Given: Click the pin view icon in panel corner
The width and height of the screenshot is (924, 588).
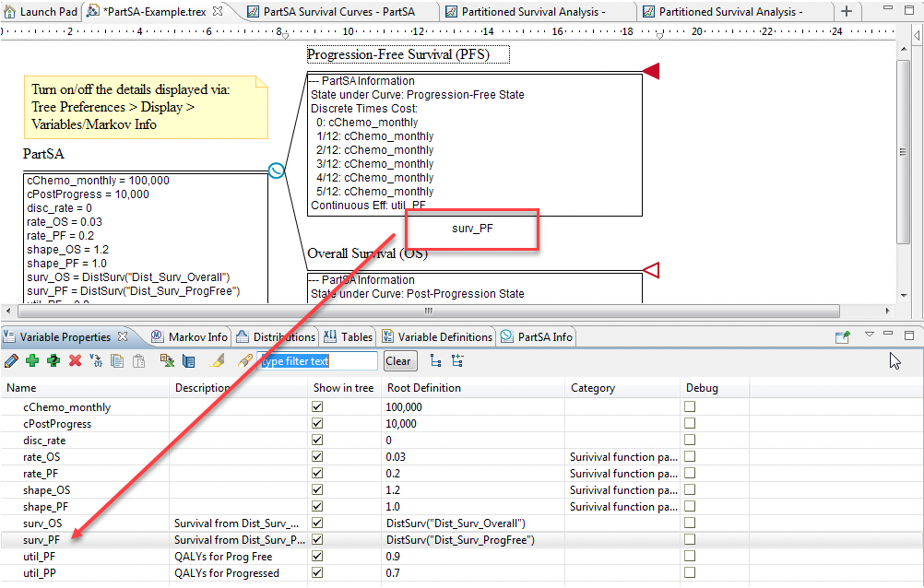Looking at the screenshot, I should click(x=841, y=337).
